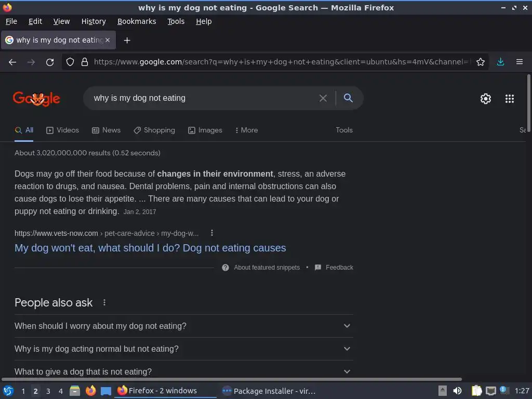Launch the file manager from the taskbar
The image size is (532, 399).
coord(75,391)
